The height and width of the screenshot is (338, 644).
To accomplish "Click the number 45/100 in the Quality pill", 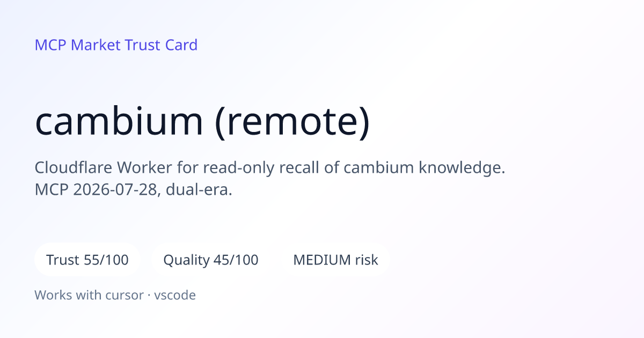I will click(x=236, y=260).
